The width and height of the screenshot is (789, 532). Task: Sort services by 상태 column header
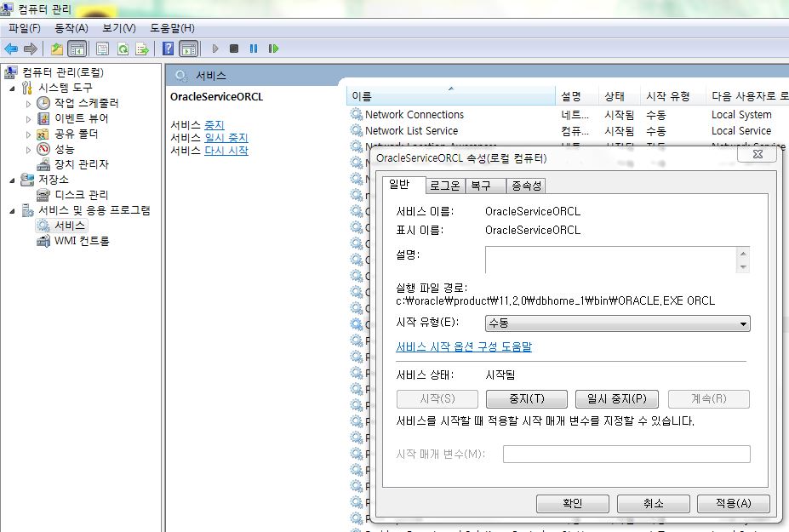[620, 96]
